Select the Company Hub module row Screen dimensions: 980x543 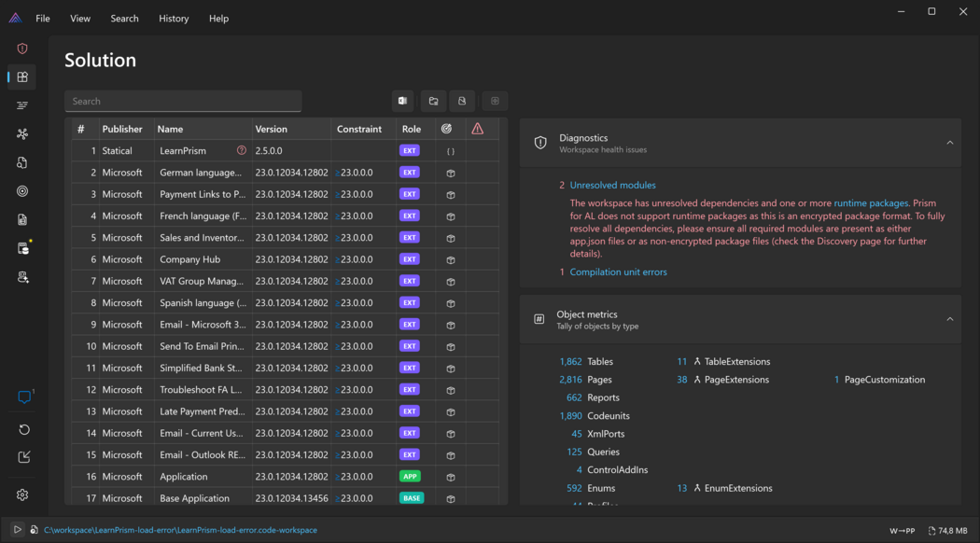click(285, 259)
